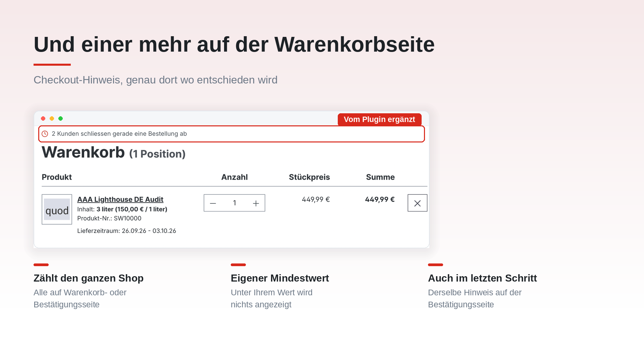Click the yellow minimize dot of the mockup
Screen dimensions: 644x362
(x=52, y=119)
